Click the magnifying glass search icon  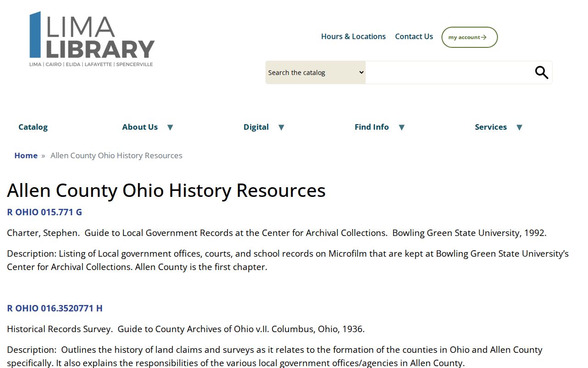coord(542,72)
